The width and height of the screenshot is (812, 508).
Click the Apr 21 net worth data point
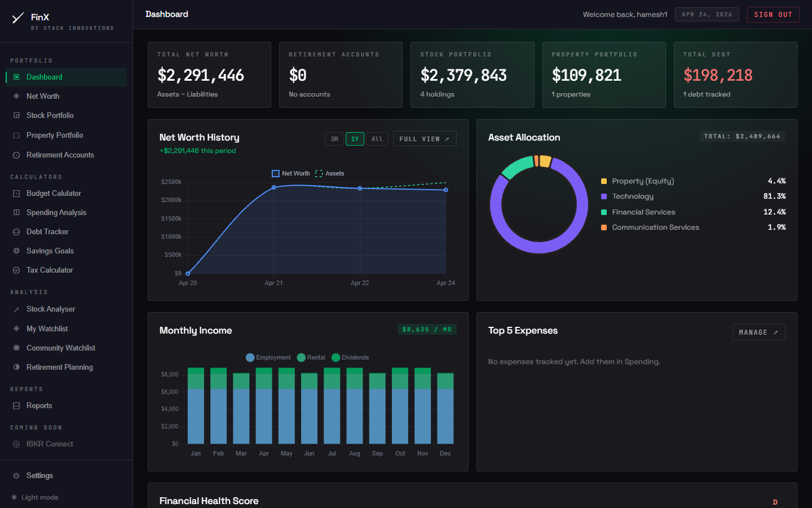(x=274, y=187)
